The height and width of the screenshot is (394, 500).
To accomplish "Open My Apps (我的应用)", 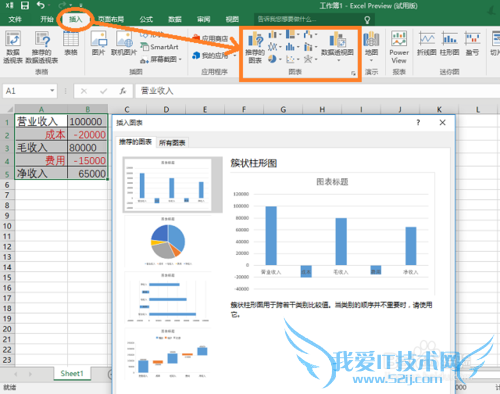I will pos(214,55).
